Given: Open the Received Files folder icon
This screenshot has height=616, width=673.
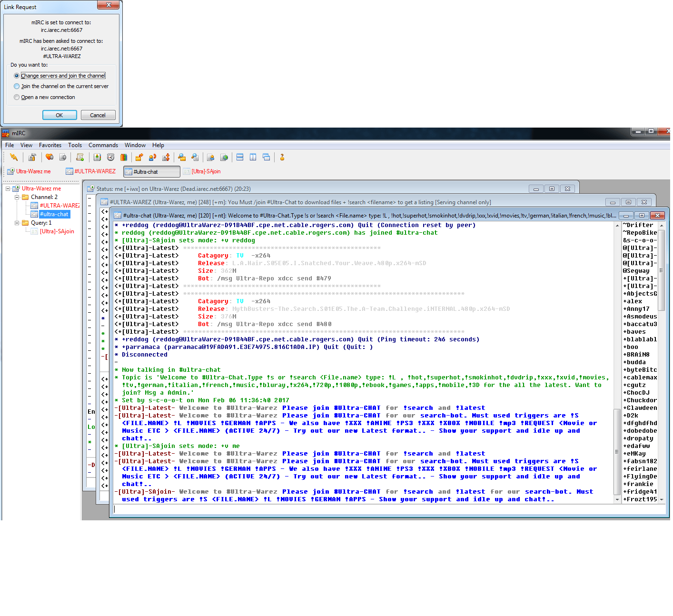Looking at the screenshot, I should click(x=182, y=157).
